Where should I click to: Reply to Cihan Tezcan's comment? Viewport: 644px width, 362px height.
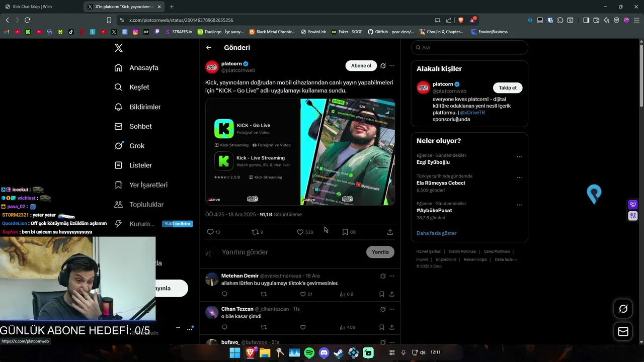pos(224,327)
